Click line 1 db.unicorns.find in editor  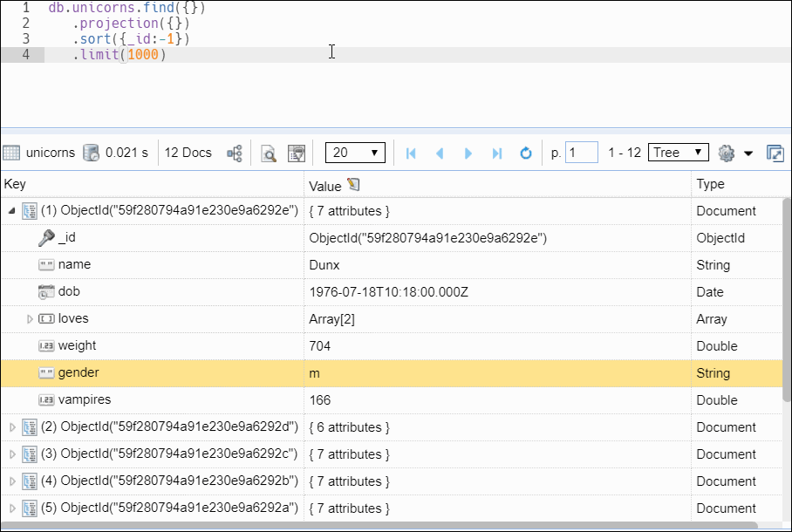[x=127, y=8]
